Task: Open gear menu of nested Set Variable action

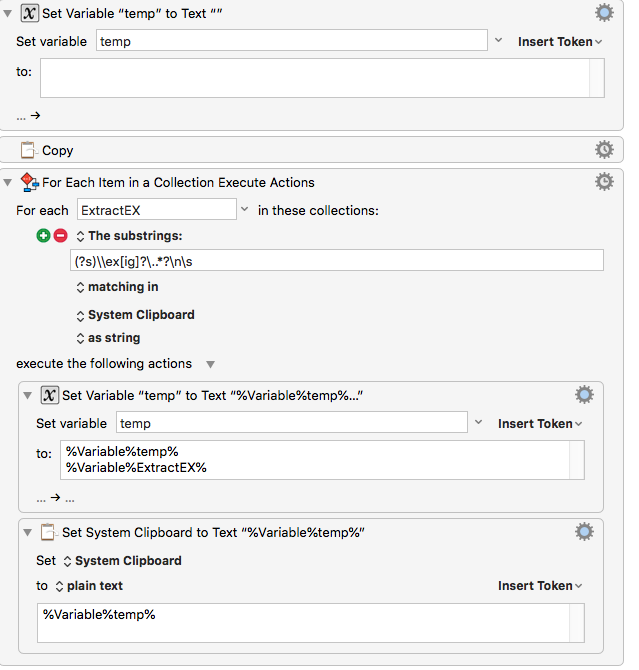Action: (584, 395)
